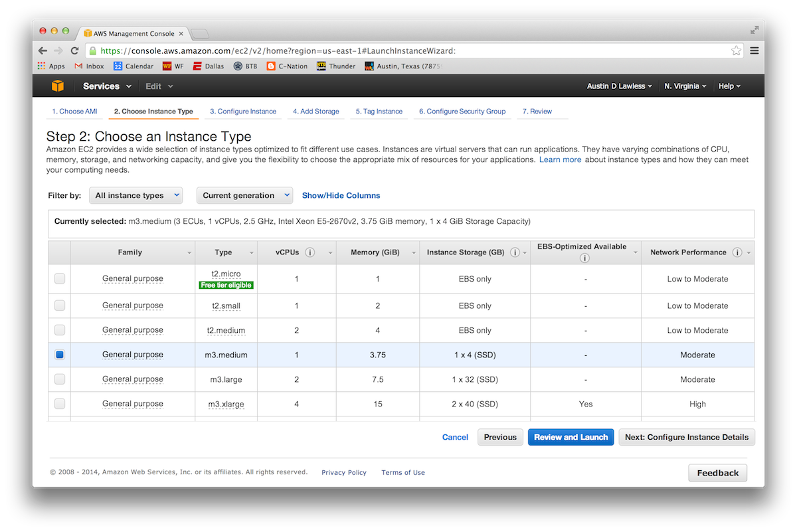Image resolution: width=797 pixels, height=532 pixels.
Task: Go back using the browser back arrow
Action: coord(43,50)
